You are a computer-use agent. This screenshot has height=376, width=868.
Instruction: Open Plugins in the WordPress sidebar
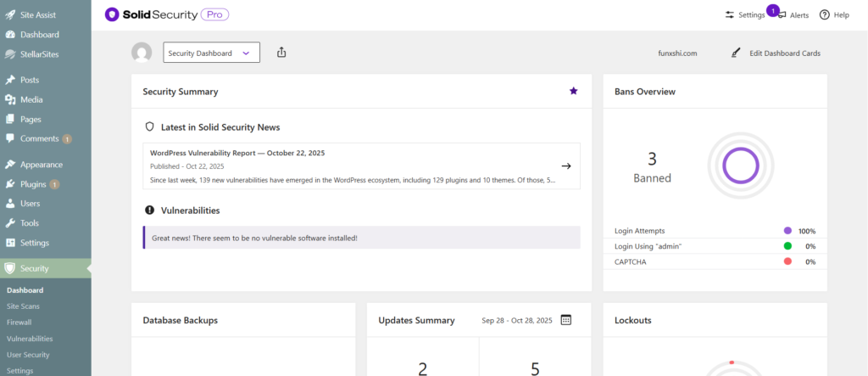[x=33, y=184]
